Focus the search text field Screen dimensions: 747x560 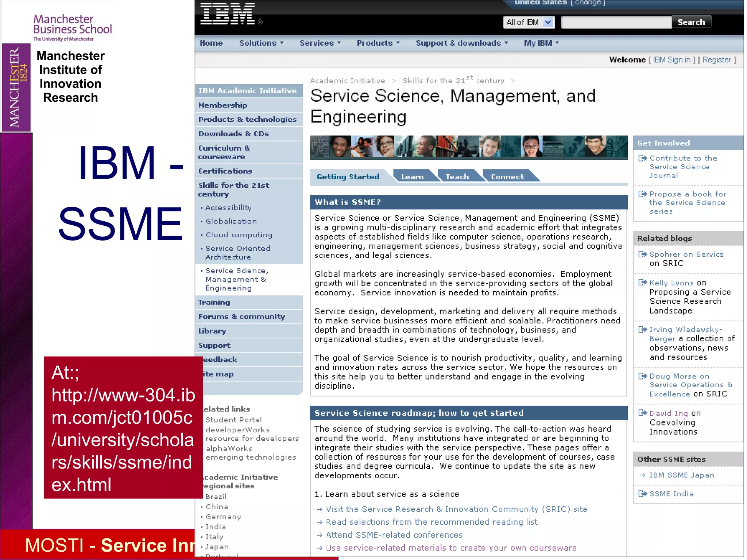tap(616, 22)
